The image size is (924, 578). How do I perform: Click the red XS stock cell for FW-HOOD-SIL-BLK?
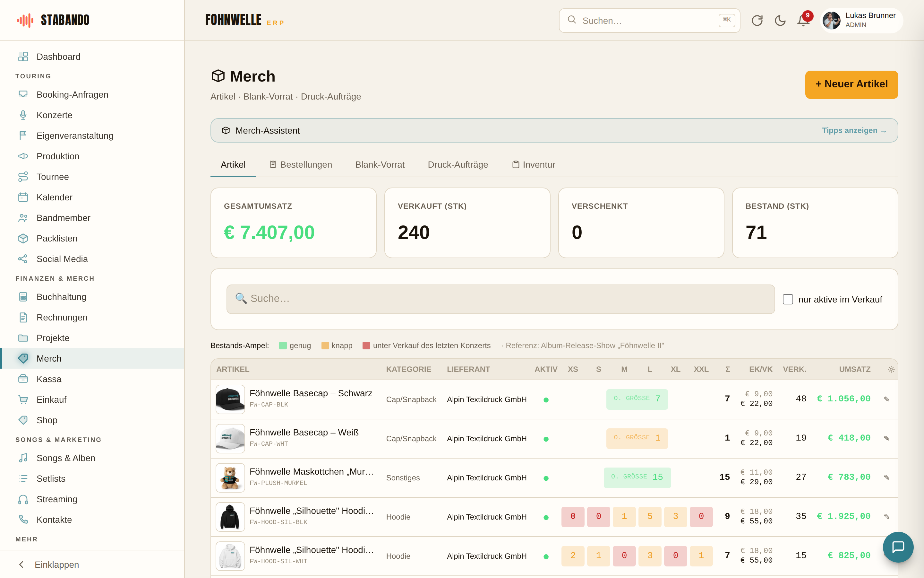coord(573,517)
